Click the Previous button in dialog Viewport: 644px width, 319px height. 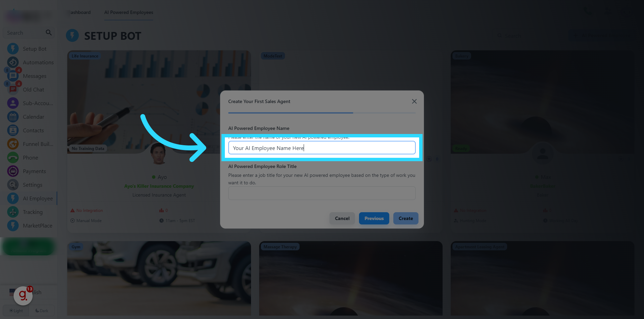coord(374,218)
